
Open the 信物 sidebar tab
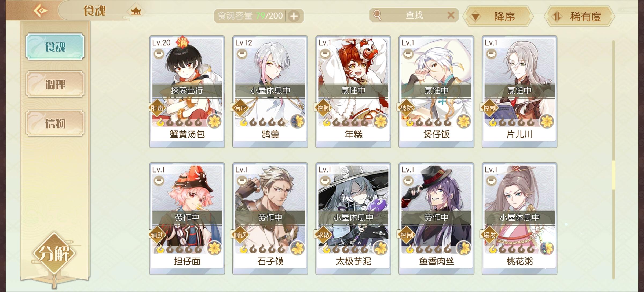point(55,123)
